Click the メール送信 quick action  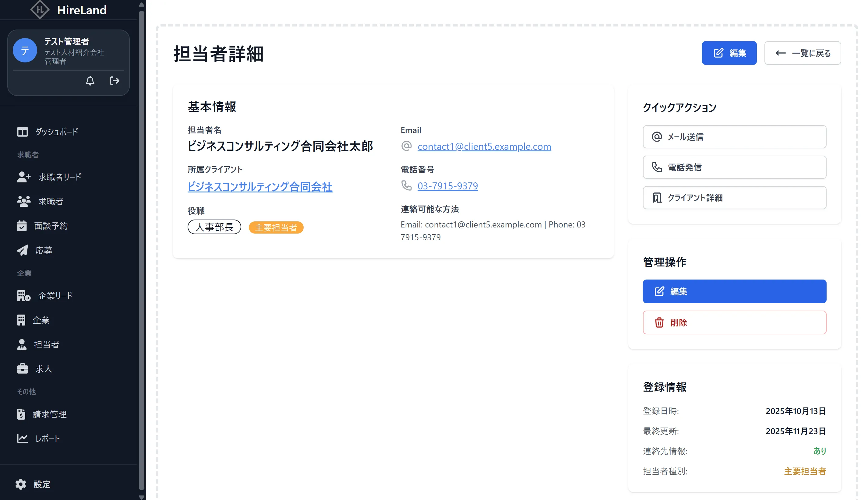point(734,137)
